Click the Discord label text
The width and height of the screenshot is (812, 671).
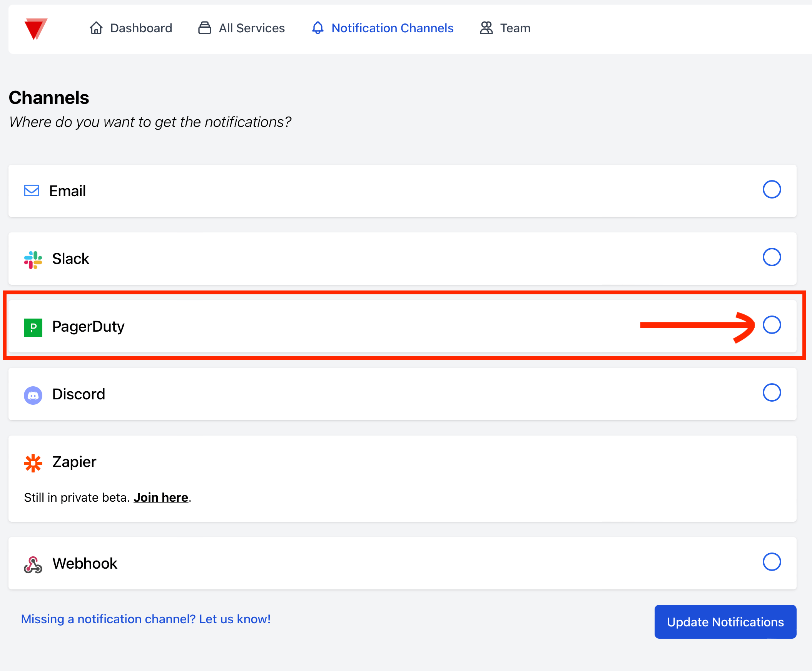coord(79,394)
